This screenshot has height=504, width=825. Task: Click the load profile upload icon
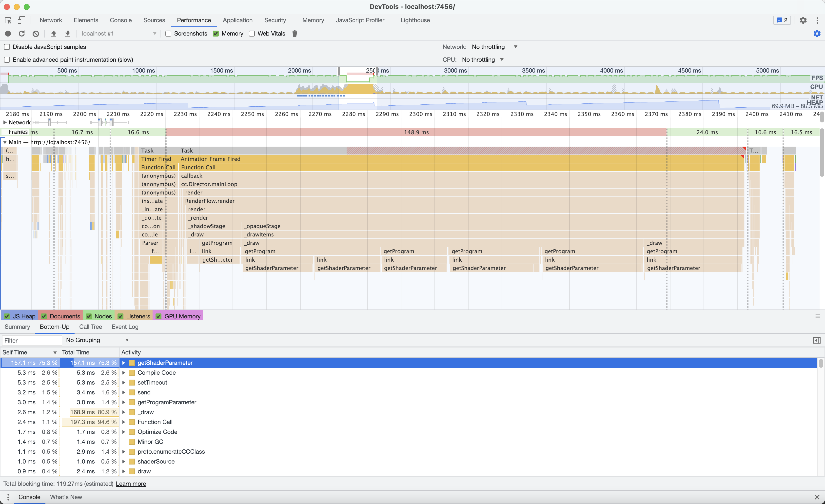[54, 34]
